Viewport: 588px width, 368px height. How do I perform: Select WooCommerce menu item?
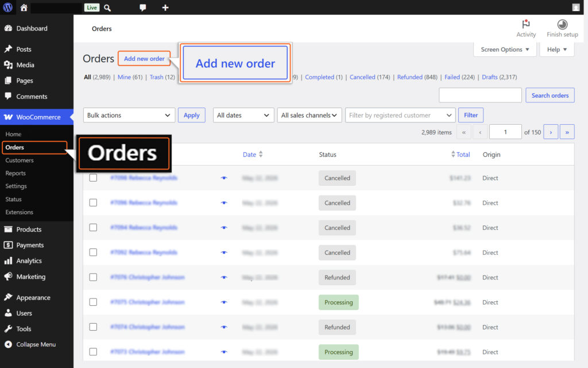[37, 117]
